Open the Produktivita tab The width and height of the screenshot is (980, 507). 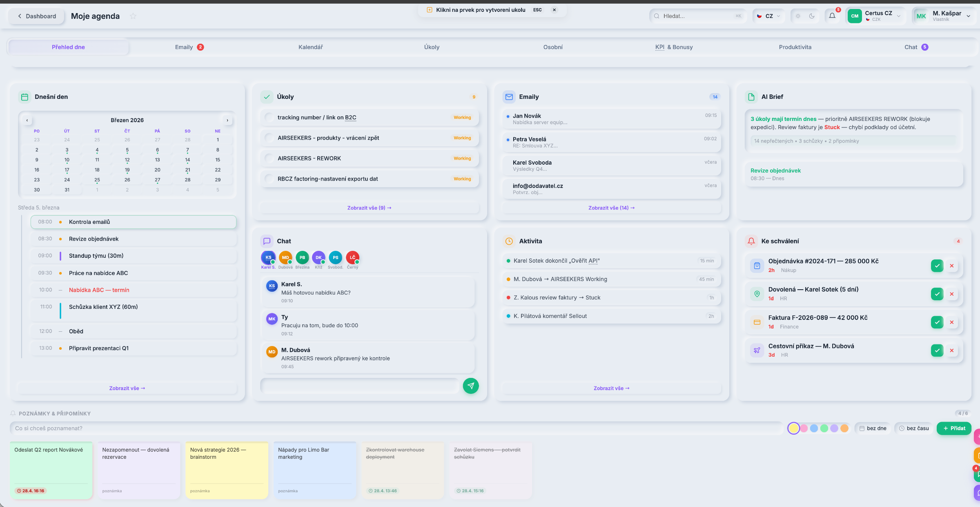click(795, 47)
